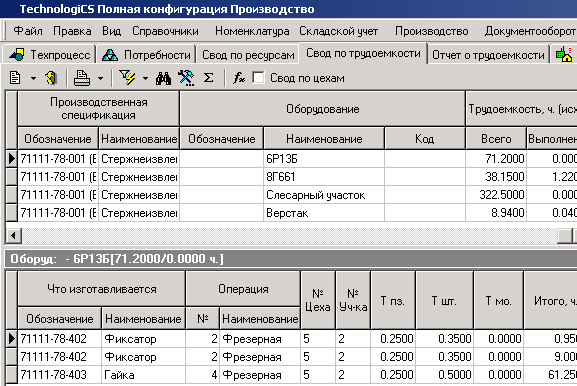577x386 pixels.
Task: Open the Складской учет menu
Action: pyautogui.click(x=339, y=31)
